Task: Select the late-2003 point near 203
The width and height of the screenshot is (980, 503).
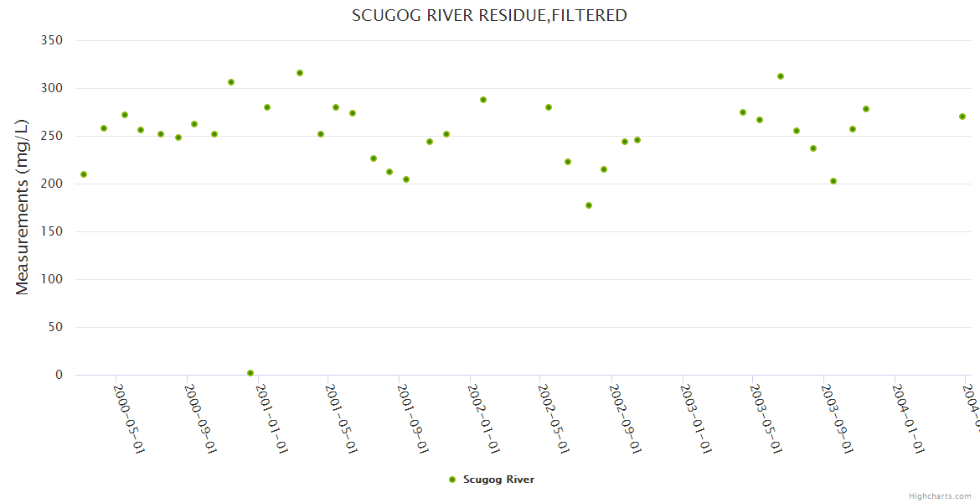Action: pos(833,181)
